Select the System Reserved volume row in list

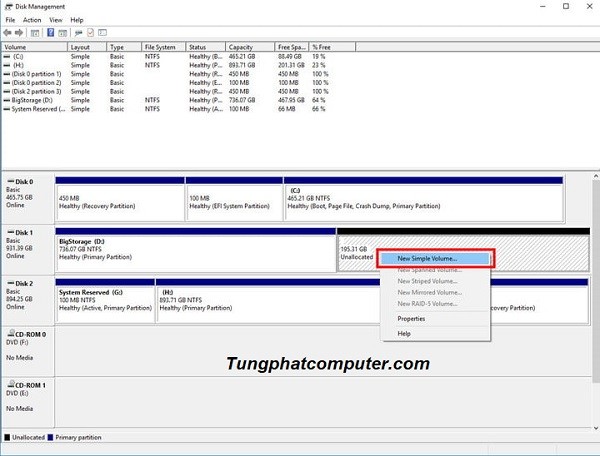[179, 109]
